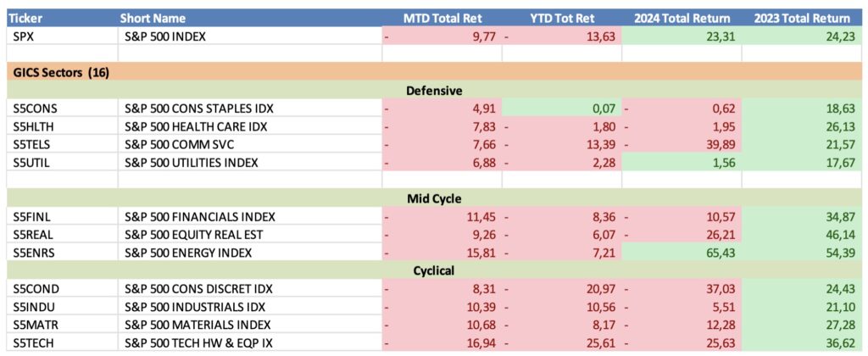
Task: Click the SPX ticker cell
Action: [27, 36]
